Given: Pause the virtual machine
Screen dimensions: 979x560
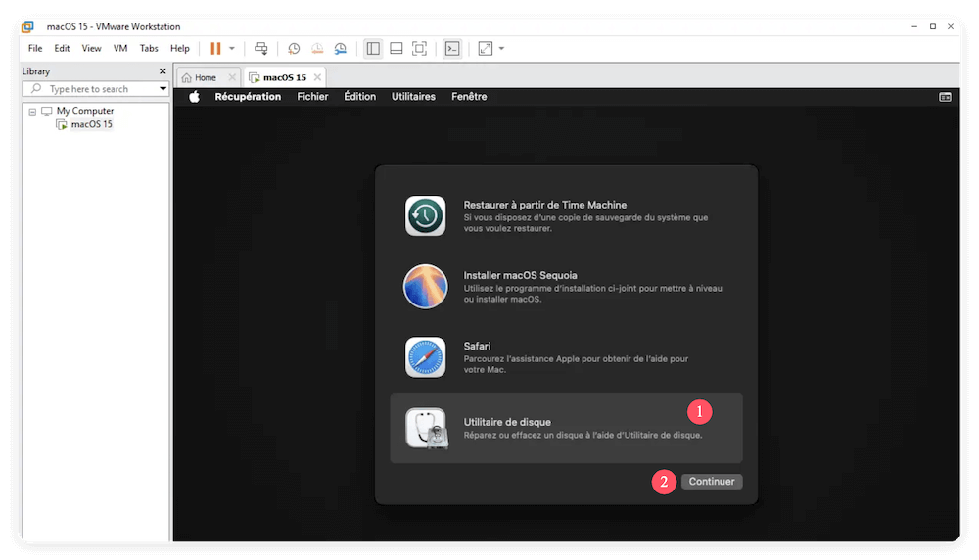Looking at the screenshot, I should coord(215,49).
